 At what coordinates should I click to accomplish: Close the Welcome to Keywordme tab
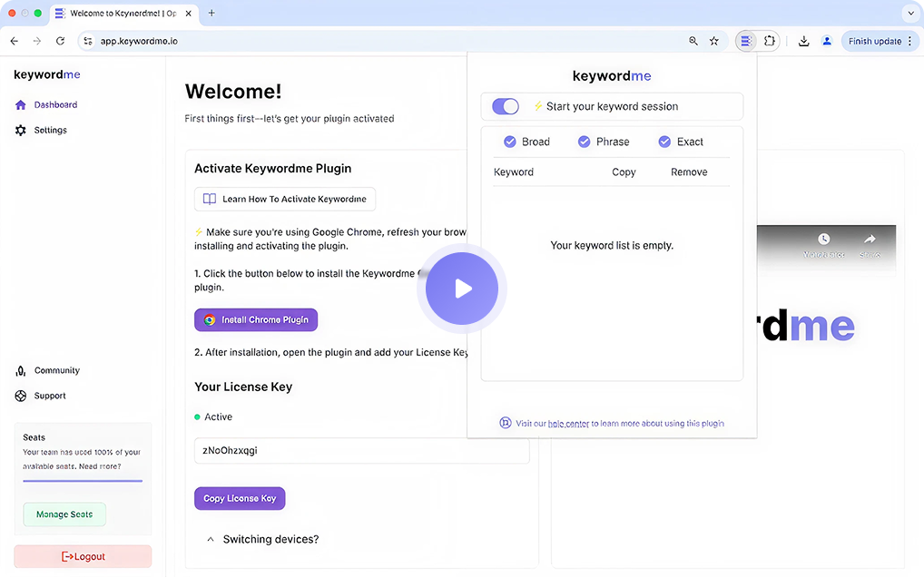pos(189,13)
